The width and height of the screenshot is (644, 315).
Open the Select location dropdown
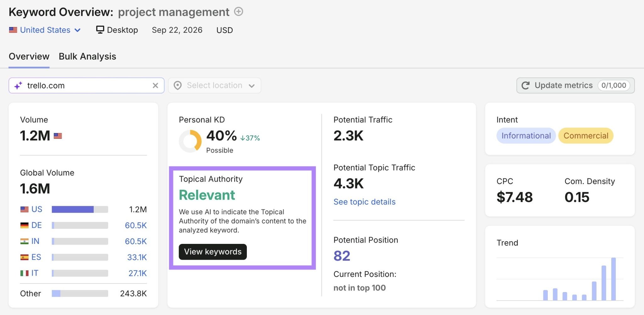(x=214, y=86)
